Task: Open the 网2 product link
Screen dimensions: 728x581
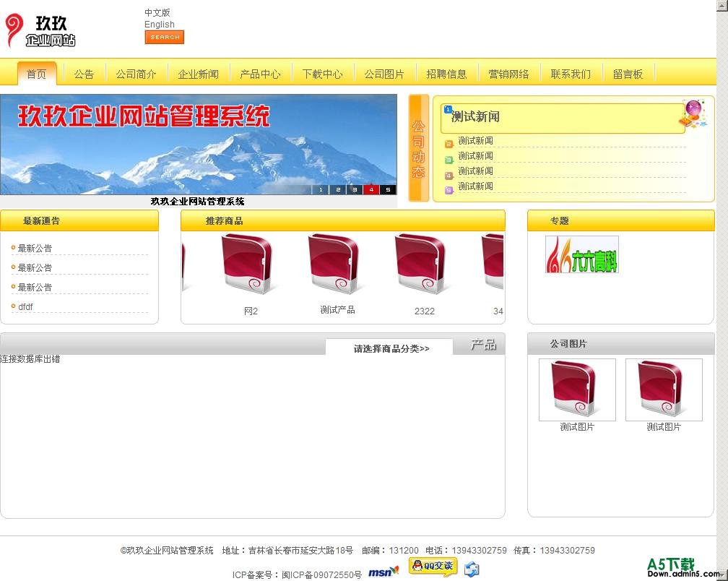Action: [x=251, y=311]
